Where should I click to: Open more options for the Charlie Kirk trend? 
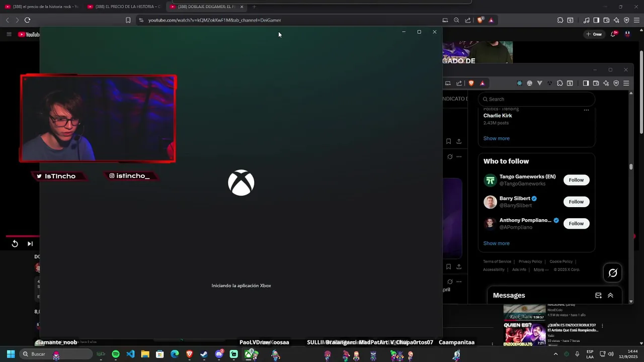coord(586,110)
